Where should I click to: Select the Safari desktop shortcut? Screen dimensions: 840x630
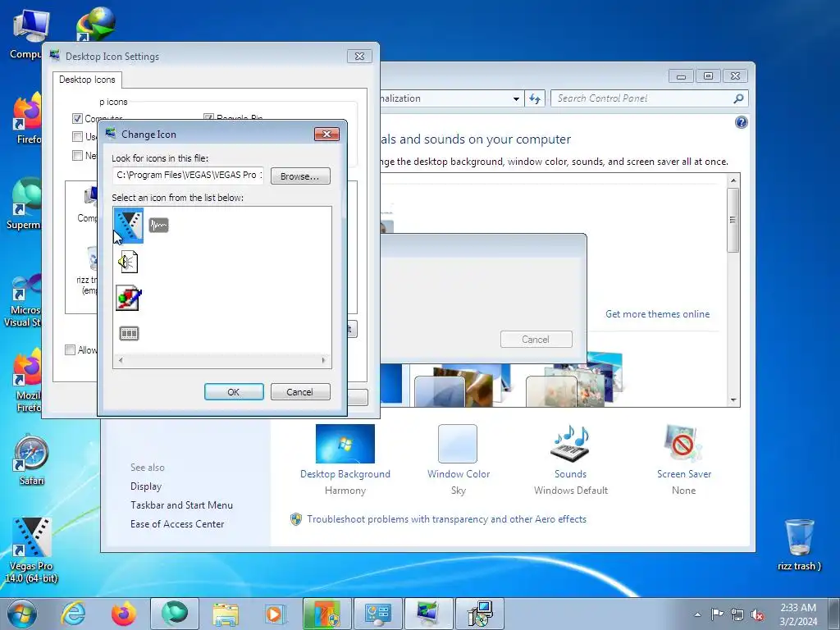pyautogui.click(x=32, y=459)
